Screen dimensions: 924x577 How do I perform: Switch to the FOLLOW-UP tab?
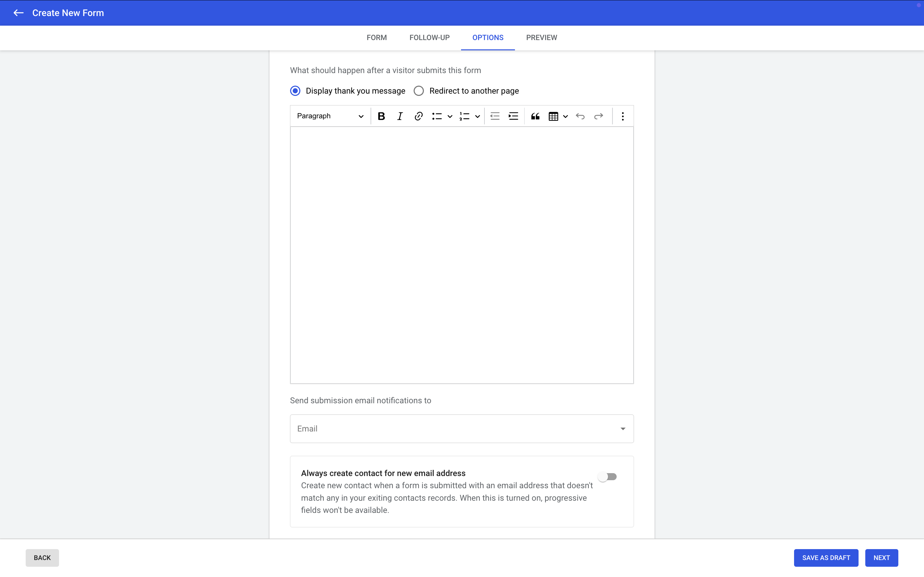[x=429, y=38]
